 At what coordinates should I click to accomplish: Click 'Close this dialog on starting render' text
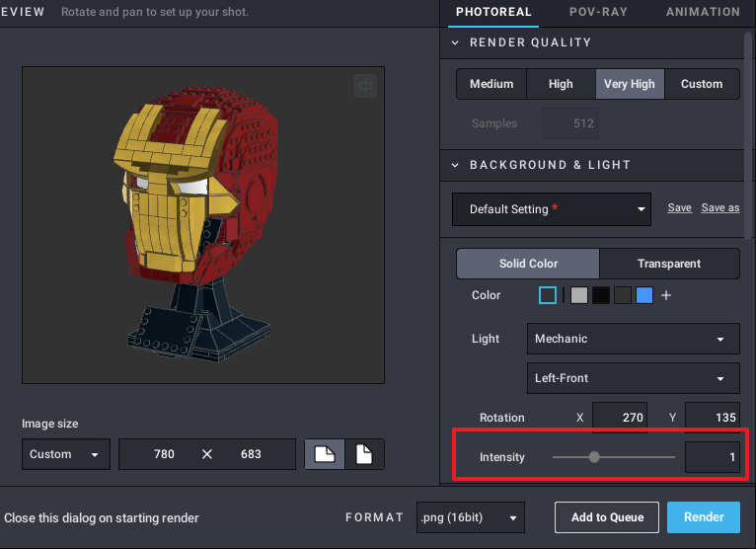pos(102,518)
